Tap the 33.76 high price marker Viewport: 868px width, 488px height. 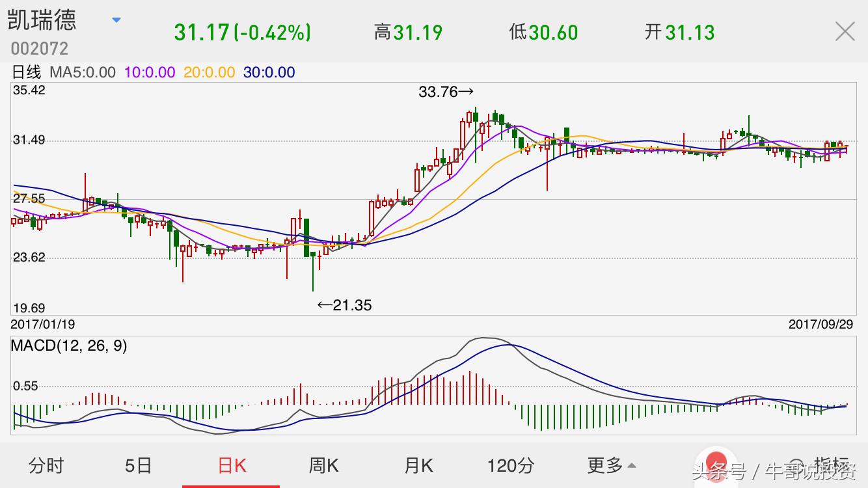click(446, 92)
